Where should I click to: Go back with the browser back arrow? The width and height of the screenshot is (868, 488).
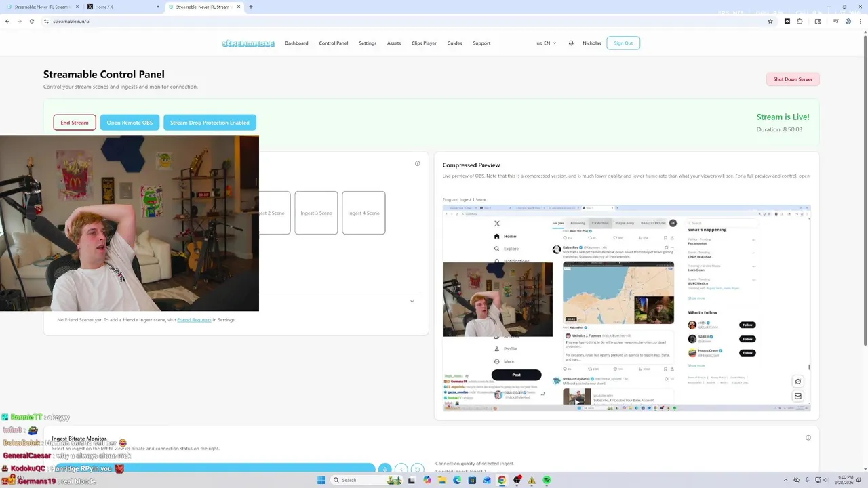click(7, 21)
